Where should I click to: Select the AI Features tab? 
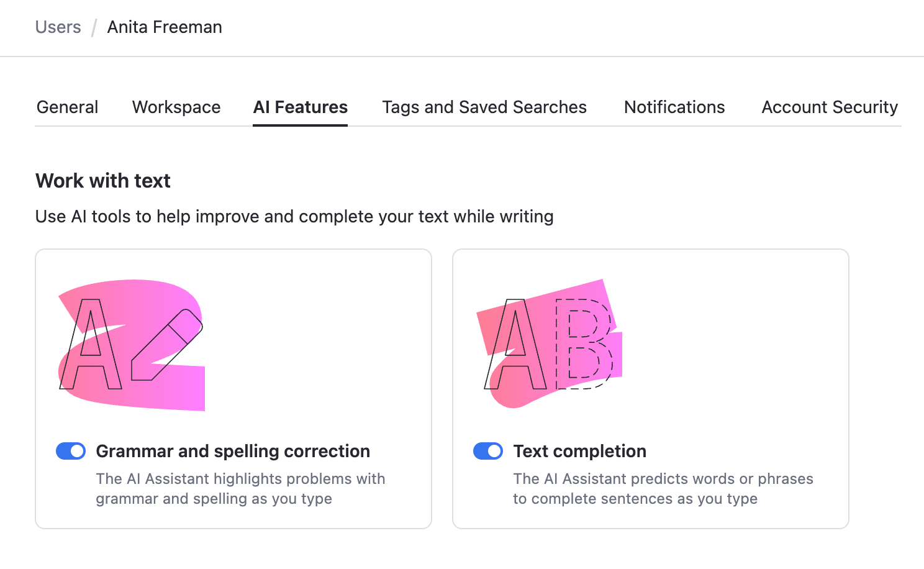(x=301, y=107)
